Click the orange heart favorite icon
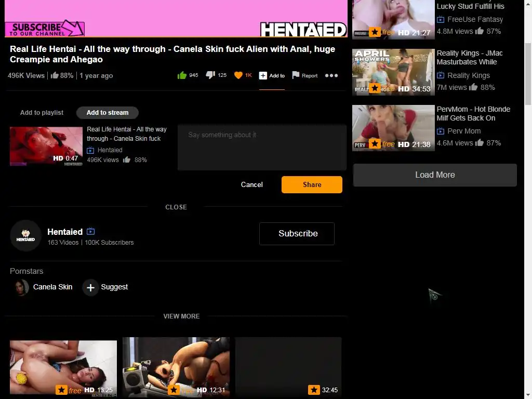532x399 pixels. click(x=238, y=75)
